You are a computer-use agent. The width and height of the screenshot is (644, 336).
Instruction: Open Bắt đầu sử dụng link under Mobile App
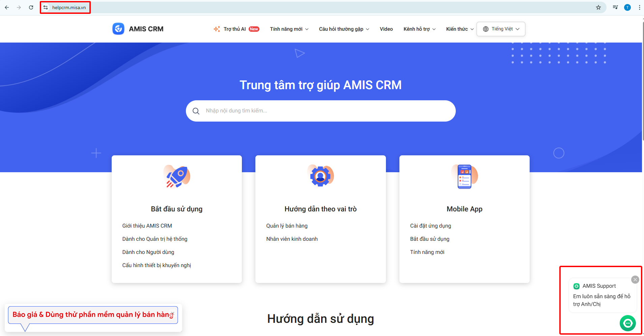[x=429, y=239]
